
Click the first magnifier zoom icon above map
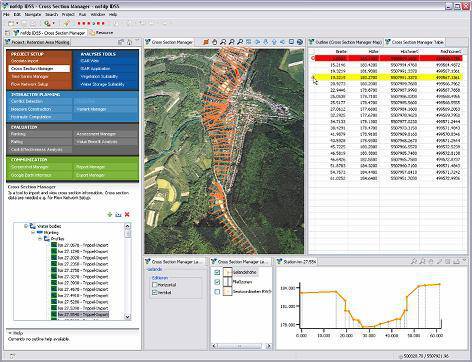tap(223, 42)
